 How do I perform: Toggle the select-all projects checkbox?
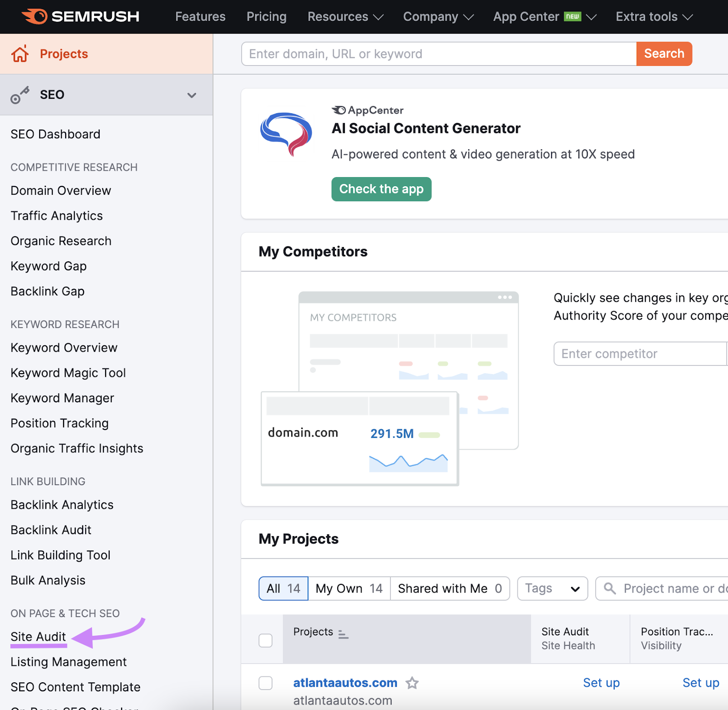[265, 640]
